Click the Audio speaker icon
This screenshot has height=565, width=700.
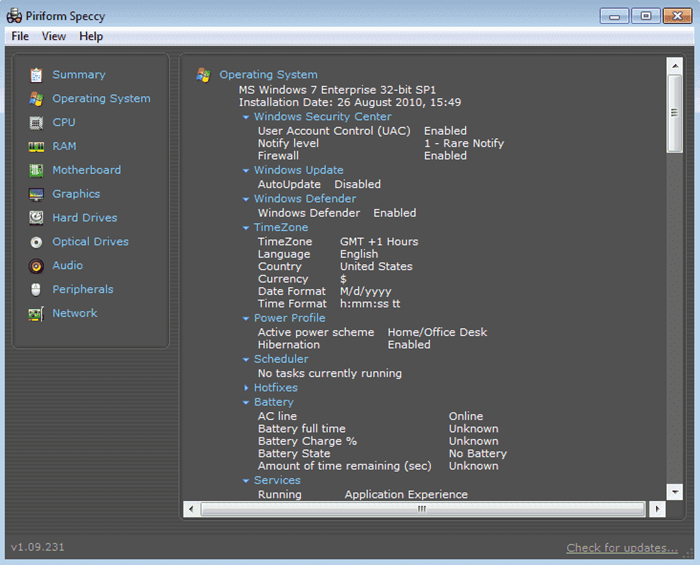36,266
